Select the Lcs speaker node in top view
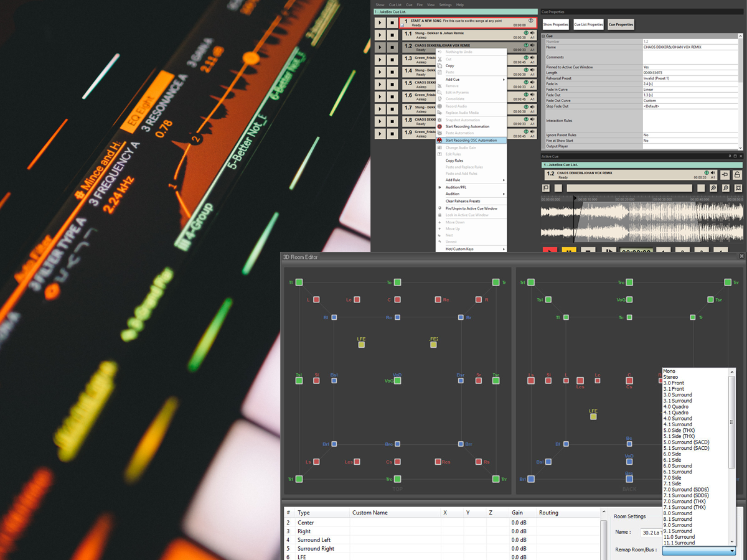 [x=356, y=462]
